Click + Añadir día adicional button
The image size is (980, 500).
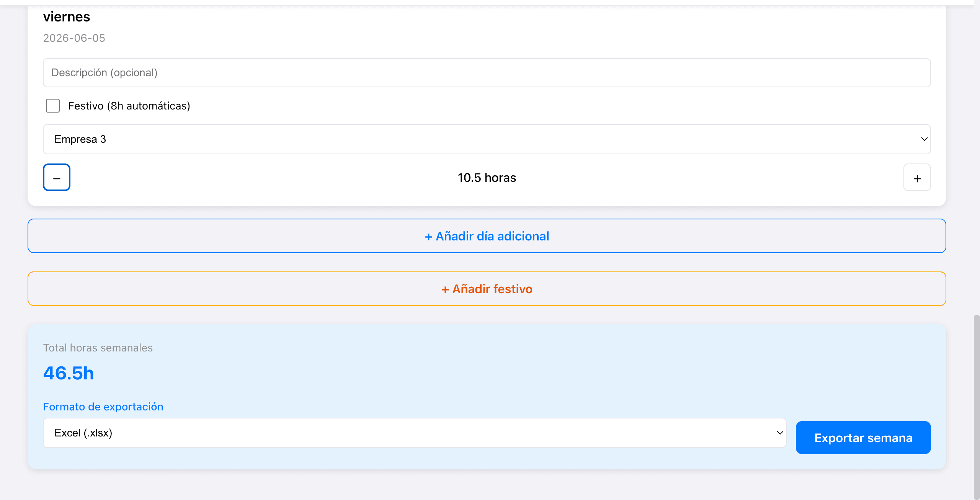coord(487,236)
